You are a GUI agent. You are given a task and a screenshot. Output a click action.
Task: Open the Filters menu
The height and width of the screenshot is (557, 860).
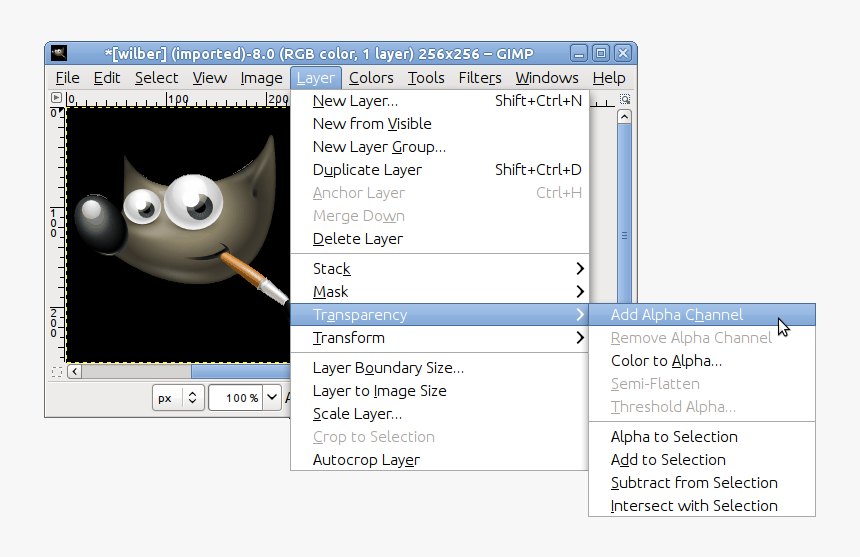(x=480, y=78)
